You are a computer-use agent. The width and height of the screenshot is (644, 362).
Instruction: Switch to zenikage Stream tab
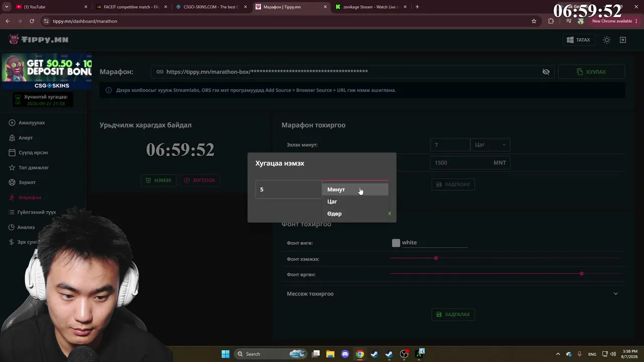[x=371, y=7]
